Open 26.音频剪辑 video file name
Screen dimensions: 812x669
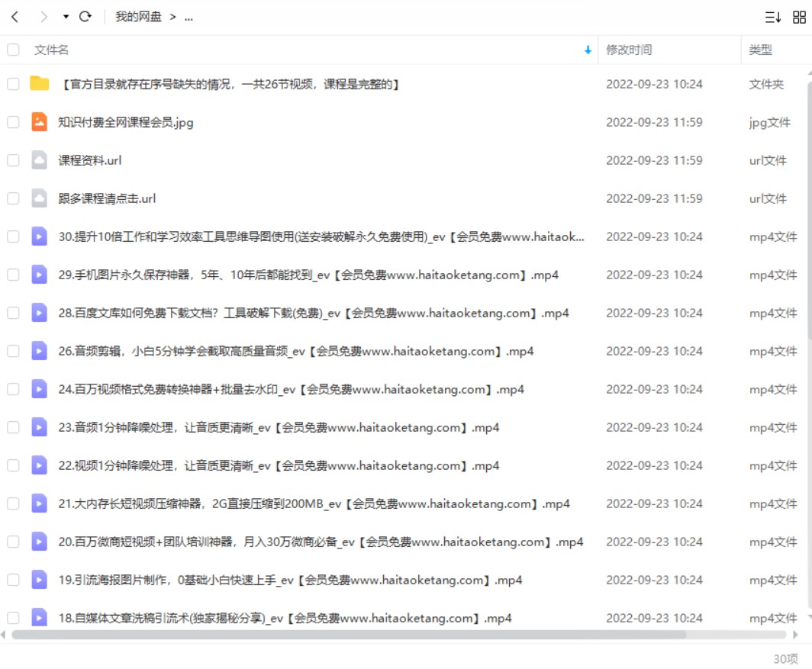coord(295,351)
